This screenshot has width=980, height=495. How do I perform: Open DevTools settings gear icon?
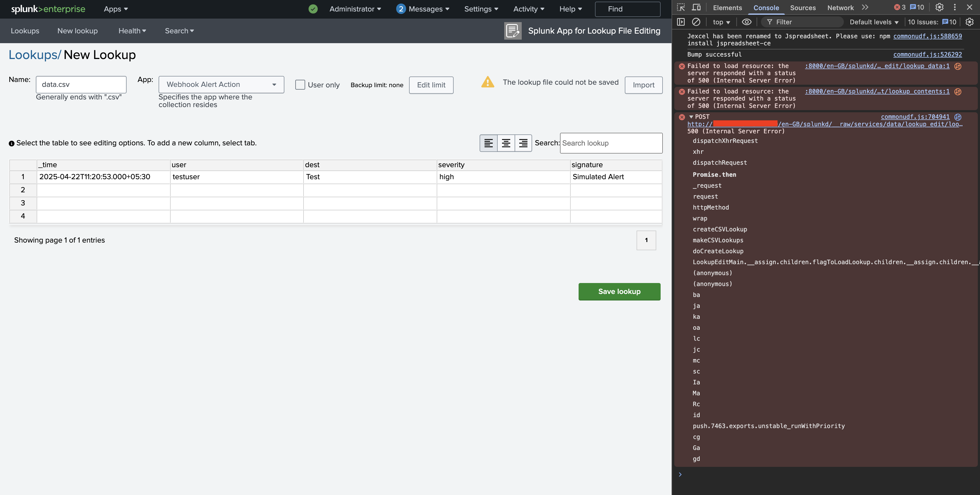pos(939,7)
